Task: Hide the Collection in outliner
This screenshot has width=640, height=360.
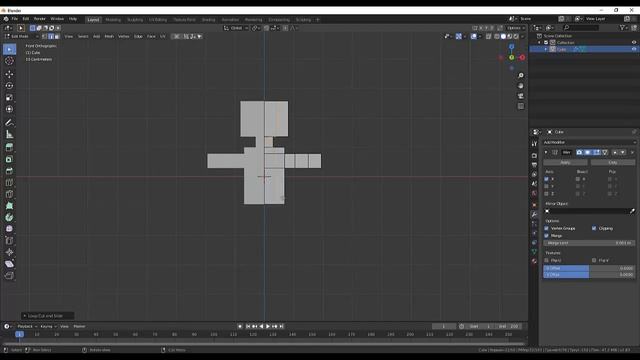Action: click(x=634, y=42)
